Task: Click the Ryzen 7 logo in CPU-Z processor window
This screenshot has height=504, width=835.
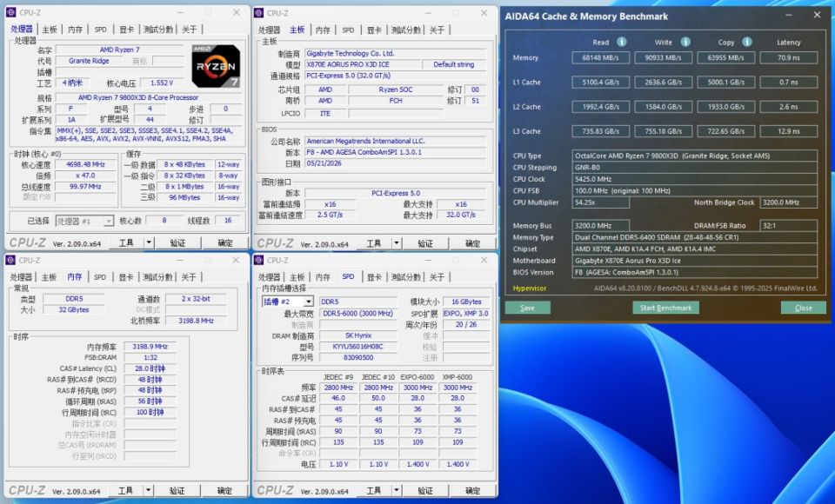Action: 216,66
